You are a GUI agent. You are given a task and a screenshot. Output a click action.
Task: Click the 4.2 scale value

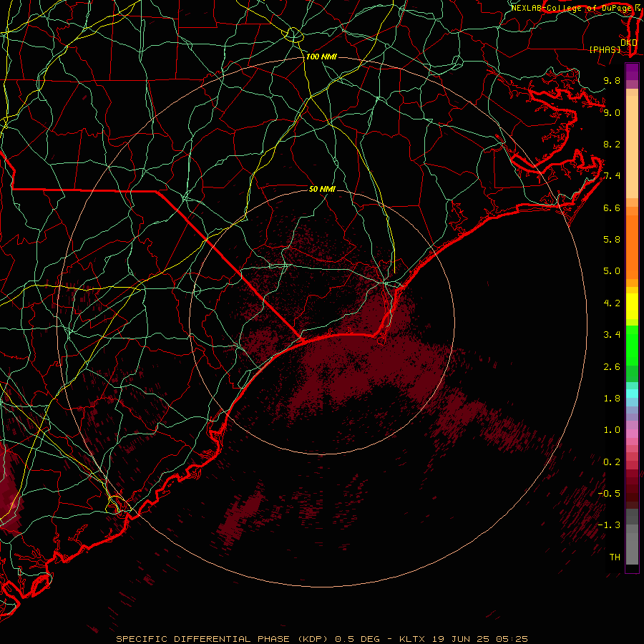(612, 303)
